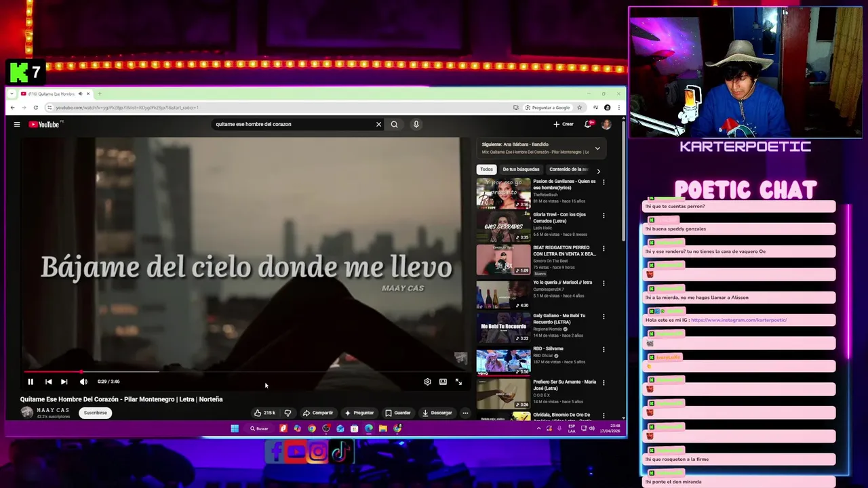The width and height of the screenshot is (868, 488).
Task: Open the Instagram link in Poetic Chat
Action: (738, 320)
